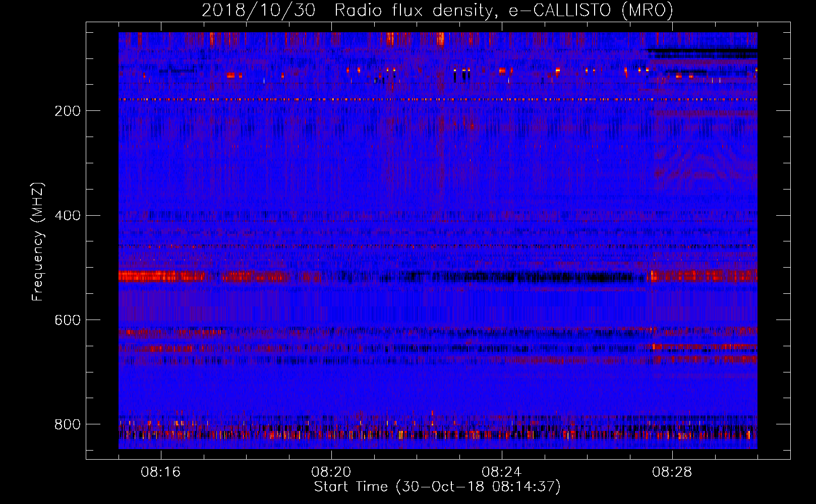Click the "400" frequency tick label
Image resolution: width=816 pixels, height=504 pixels.
[68, 216]
